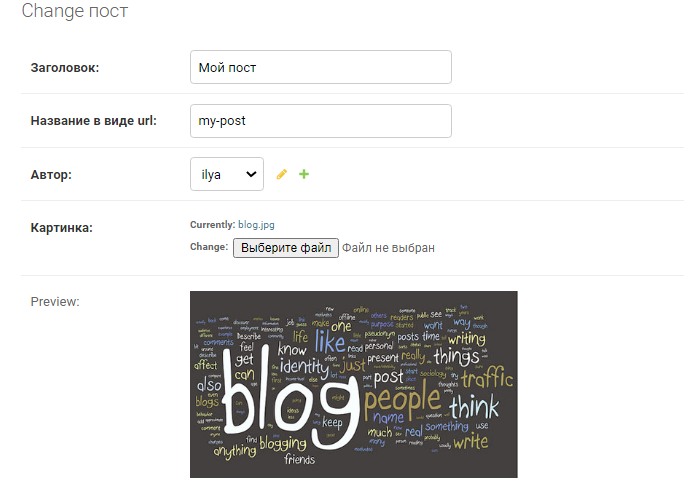Click the Заголовок: field label
Screen dimensions: 684x488
tap(65, 68)
